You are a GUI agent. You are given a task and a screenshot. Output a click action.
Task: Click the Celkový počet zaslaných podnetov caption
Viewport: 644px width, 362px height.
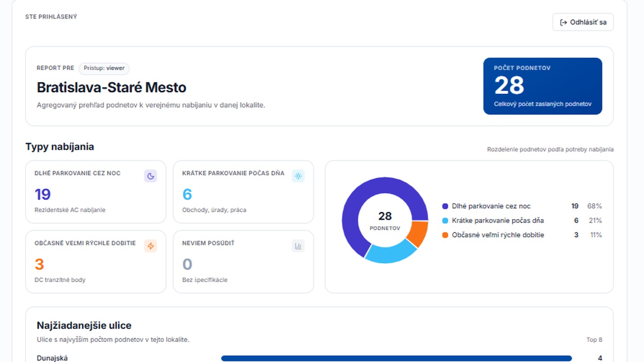543,104
